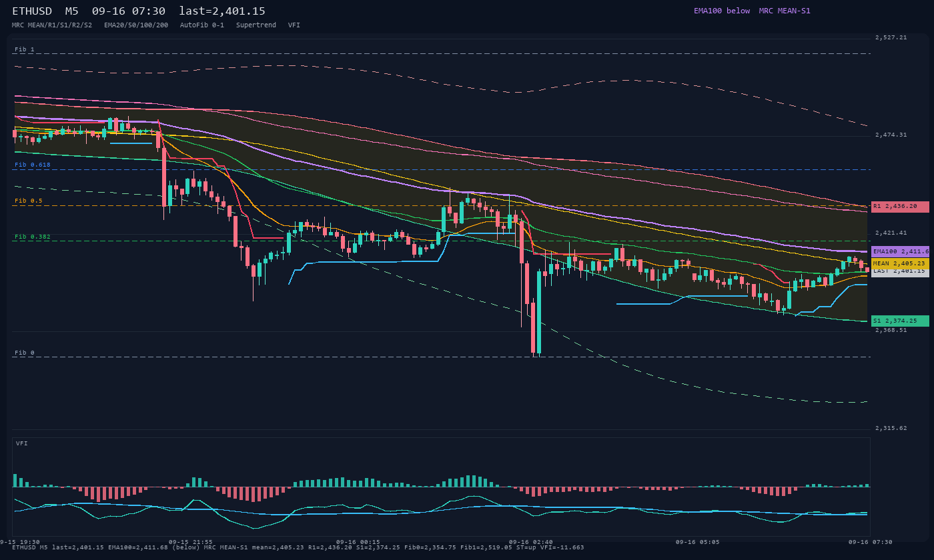Click the R1 2,436.20 price tag
Image resolution: width=934 pixels, height=560 pixels.
pyautogui.click(x=900, y=207)
